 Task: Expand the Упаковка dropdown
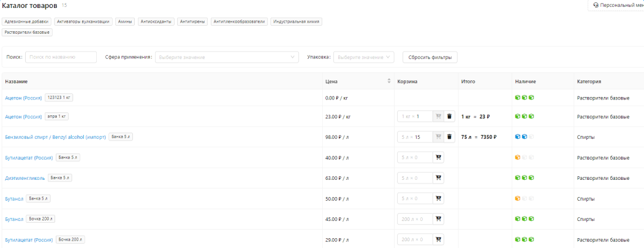pos(364,57)
